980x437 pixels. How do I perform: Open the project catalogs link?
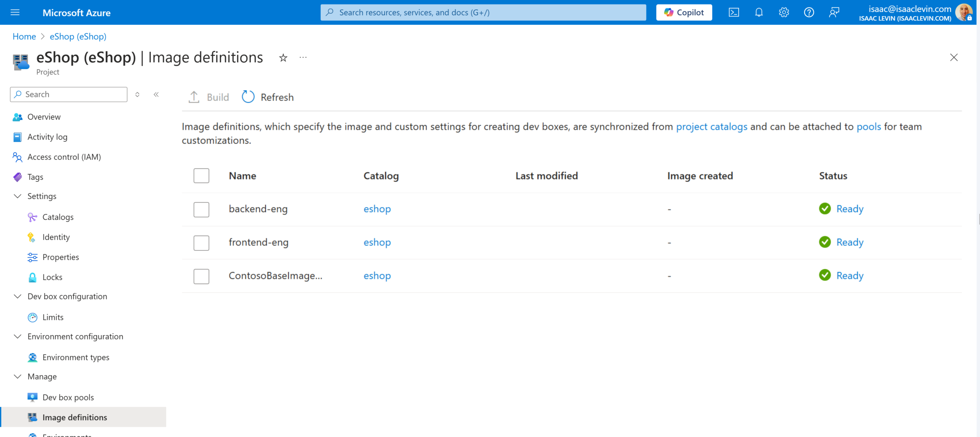(711, 126)
